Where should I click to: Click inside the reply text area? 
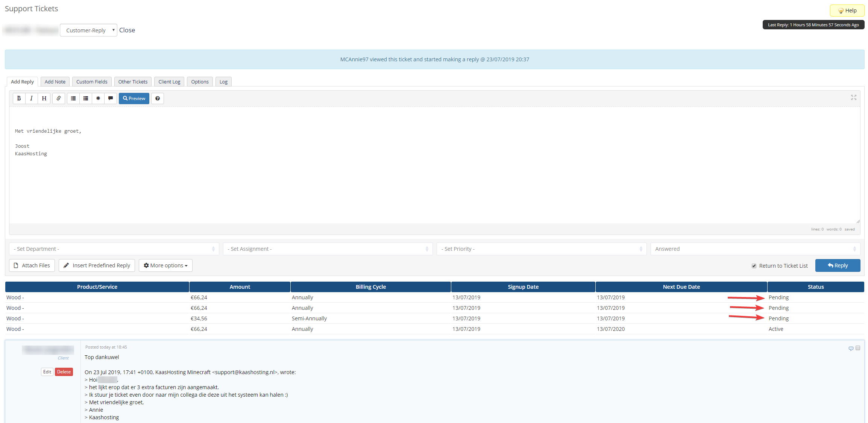pyautogui.click(x=432, y=180)
